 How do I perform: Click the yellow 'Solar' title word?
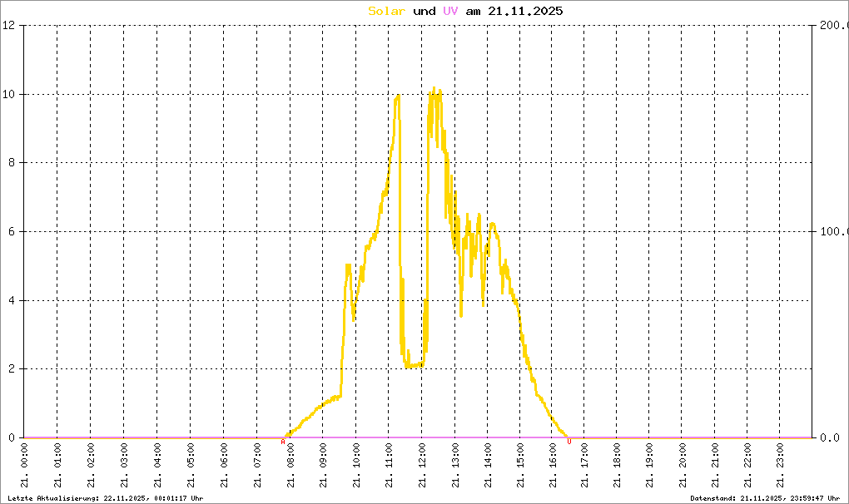[386, 11]
